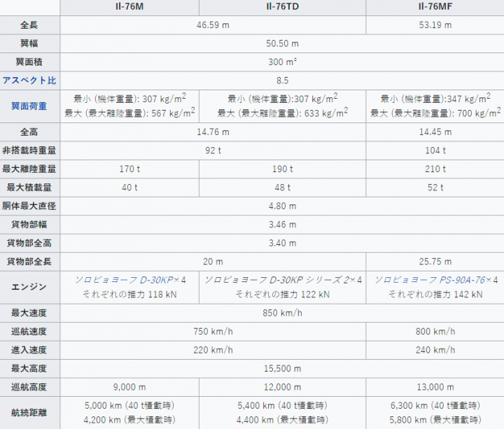This screenshot has width=504, height=429.
Task: Click the 全長 row header
Action: [x=29, y=25]
